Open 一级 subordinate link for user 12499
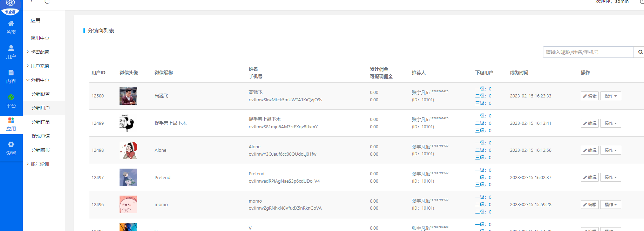The width and height of the screenshot is (644, 231). tap(483, 116)
